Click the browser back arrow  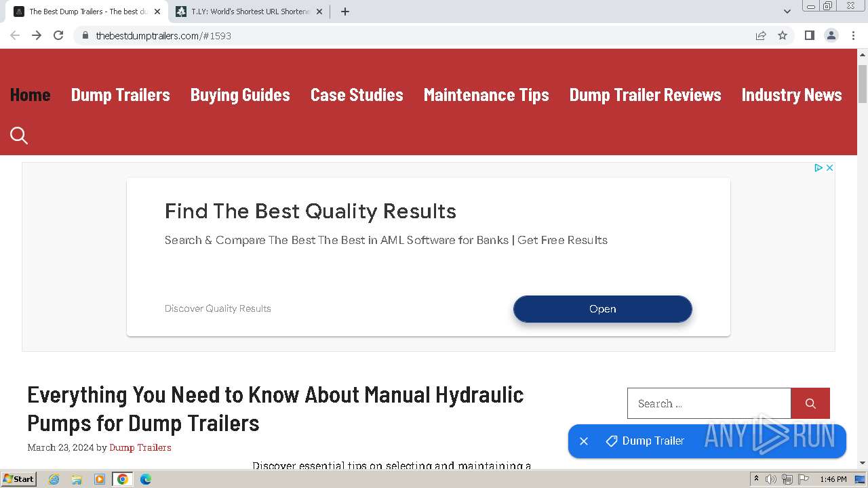pyautogui.click(x=15, y=35)
